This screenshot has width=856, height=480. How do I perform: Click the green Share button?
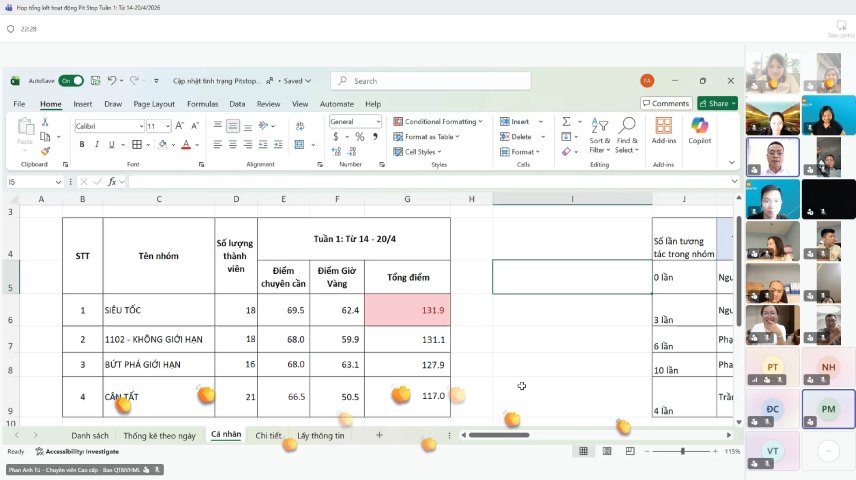(x=717, y=103)
